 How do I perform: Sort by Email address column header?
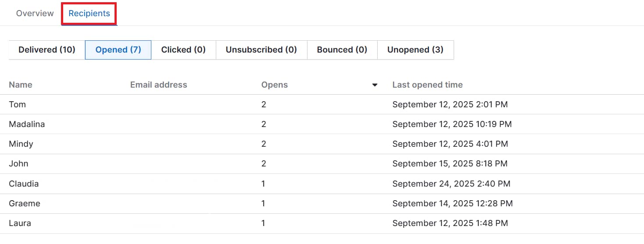(158, 85)
